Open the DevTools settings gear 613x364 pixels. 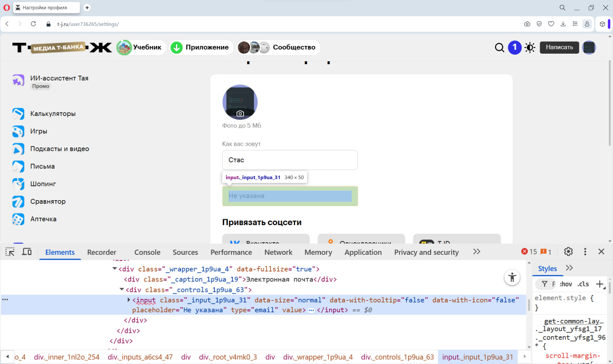tap(568, 251)
